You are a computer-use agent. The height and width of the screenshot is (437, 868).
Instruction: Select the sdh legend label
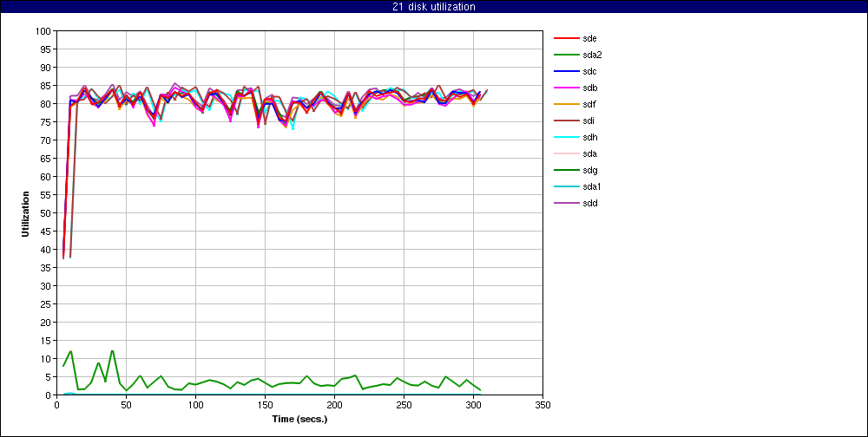589,137
